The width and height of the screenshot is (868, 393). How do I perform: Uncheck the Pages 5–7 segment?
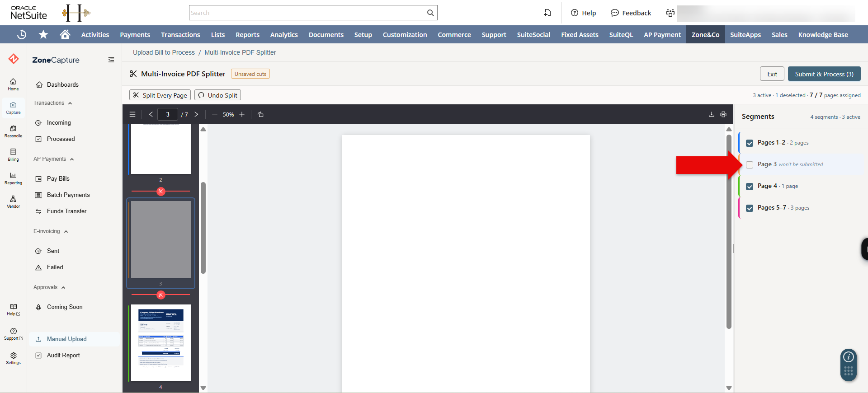pyautogui.click(x=750, y=208)
